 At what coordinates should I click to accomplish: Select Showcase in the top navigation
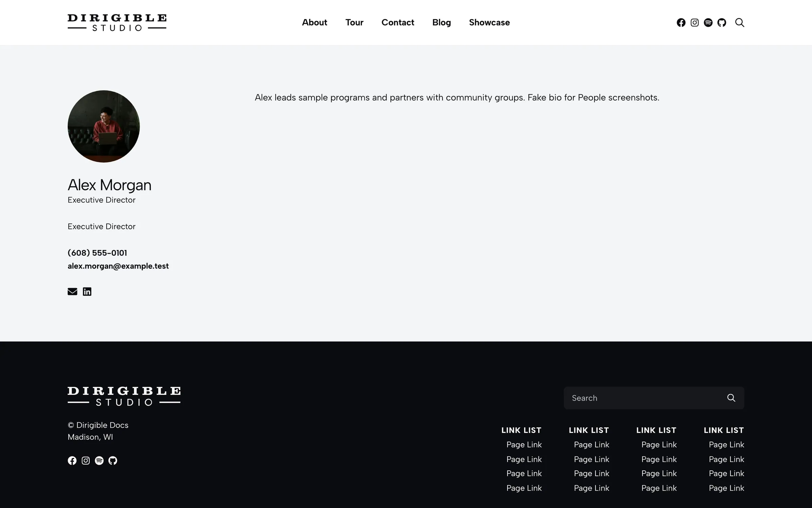click(x=489, y=23)
